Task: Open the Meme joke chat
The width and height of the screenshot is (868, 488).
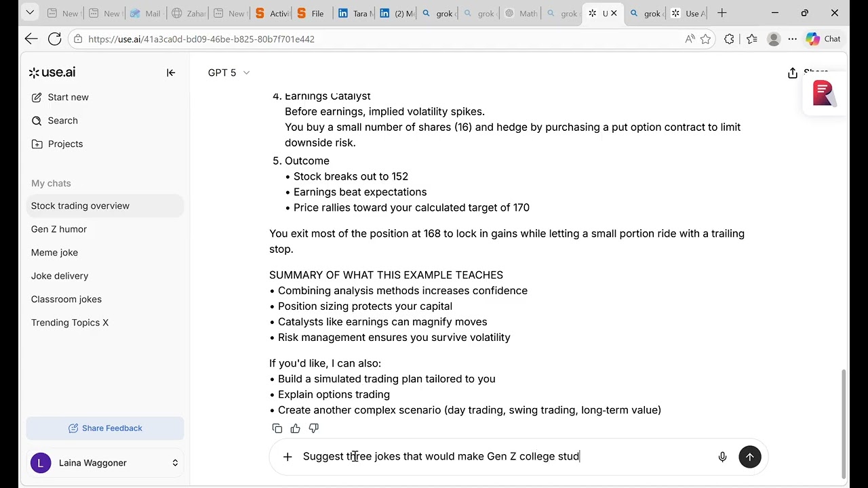Action: pos(105,253)
